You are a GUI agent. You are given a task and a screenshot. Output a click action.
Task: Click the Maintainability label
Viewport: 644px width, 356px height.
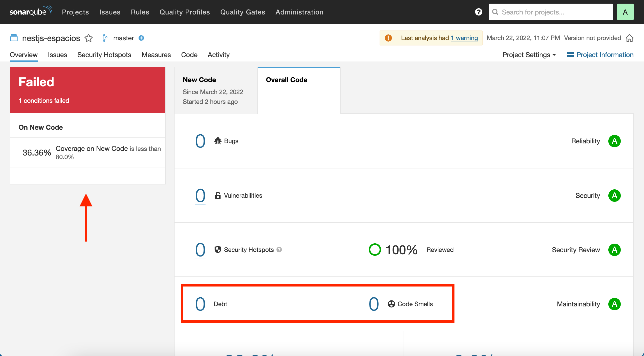578,304
